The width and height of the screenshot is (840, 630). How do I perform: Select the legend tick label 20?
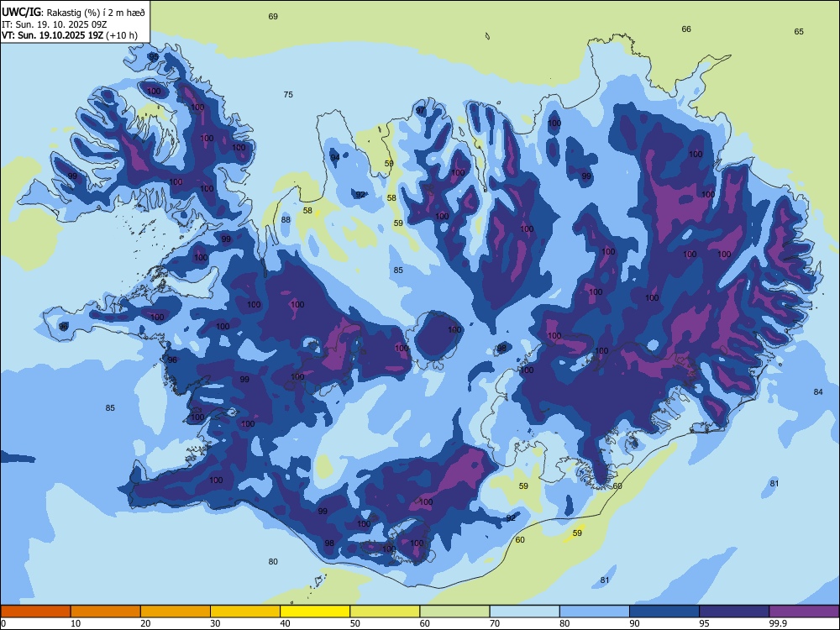[x=145, y=623]
